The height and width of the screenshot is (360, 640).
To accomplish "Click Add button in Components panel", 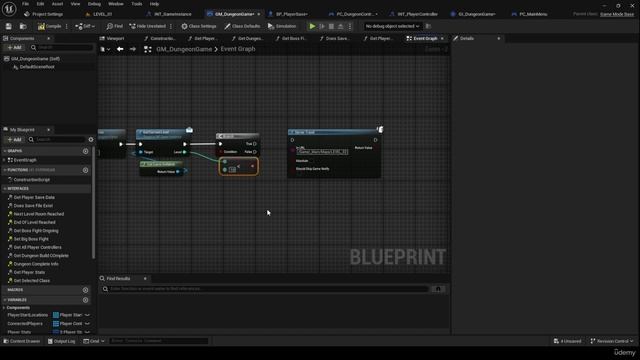I will pyautogui.click(x=14, y=47).
